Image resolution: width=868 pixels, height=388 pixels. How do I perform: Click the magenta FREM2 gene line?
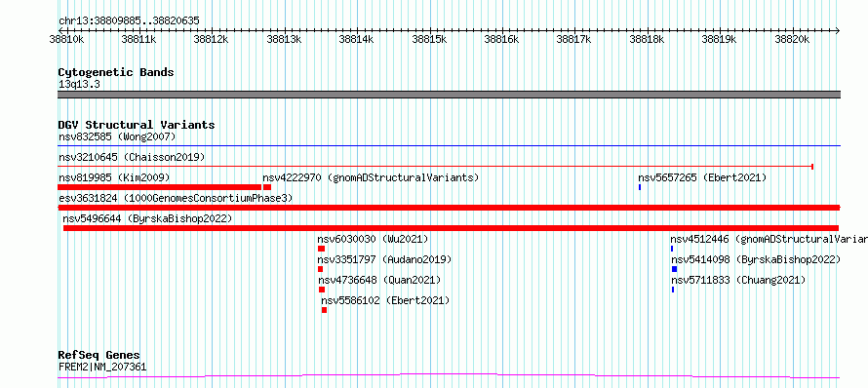click(x=449, y=376)
